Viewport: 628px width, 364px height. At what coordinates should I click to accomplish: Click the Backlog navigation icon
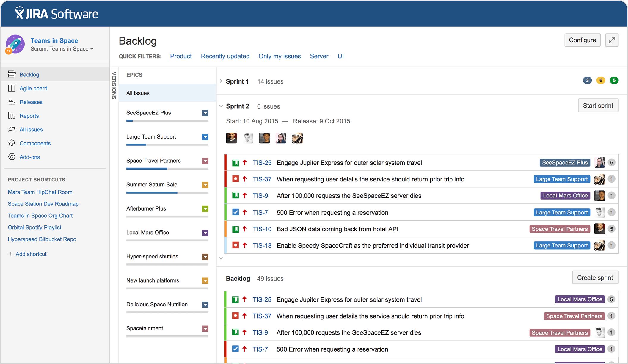[x=12, y=74]
